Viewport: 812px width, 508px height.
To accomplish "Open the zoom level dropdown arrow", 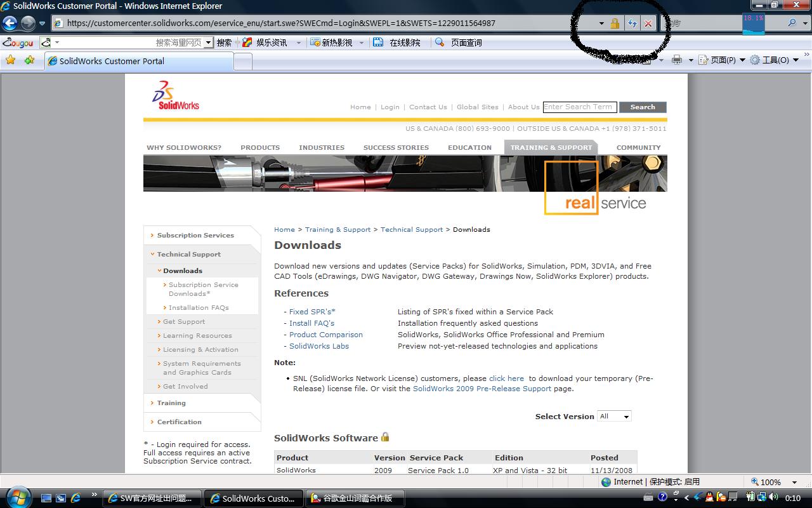I will pyautogui.click(x=794, y=482).
